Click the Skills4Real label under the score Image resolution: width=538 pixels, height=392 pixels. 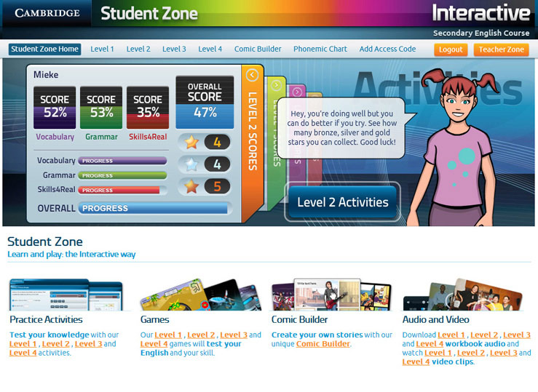point(148,137)
